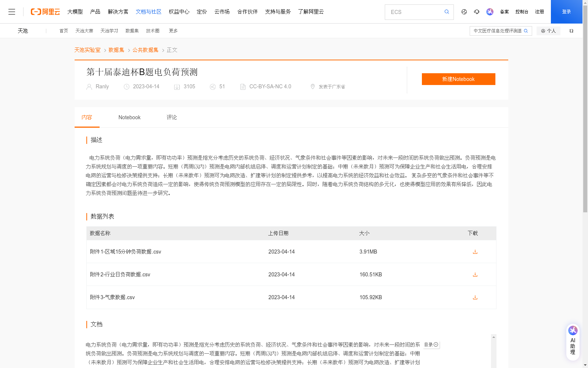
Task: Open the 解决方案 top menu
Action: click(118, 12)
